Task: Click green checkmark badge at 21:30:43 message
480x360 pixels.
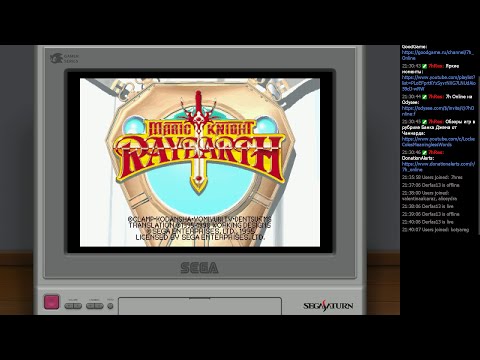Action: [424, 66]
